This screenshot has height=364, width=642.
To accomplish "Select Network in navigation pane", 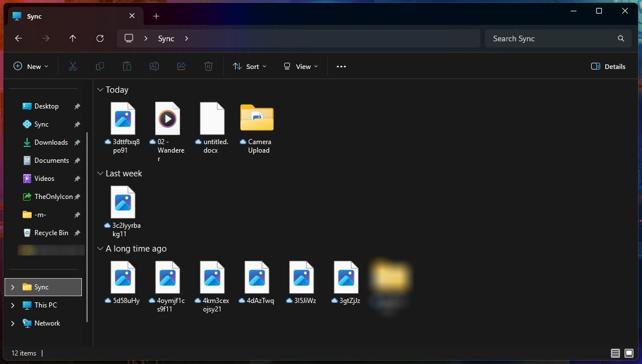I will 47,323.
